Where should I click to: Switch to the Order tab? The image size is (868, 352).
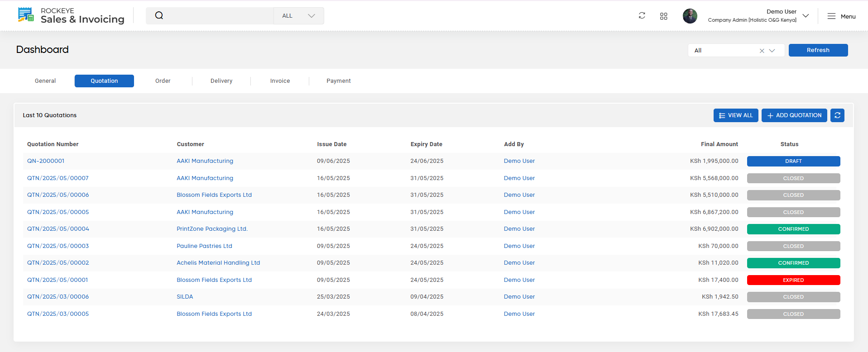(x=163, y=81)
